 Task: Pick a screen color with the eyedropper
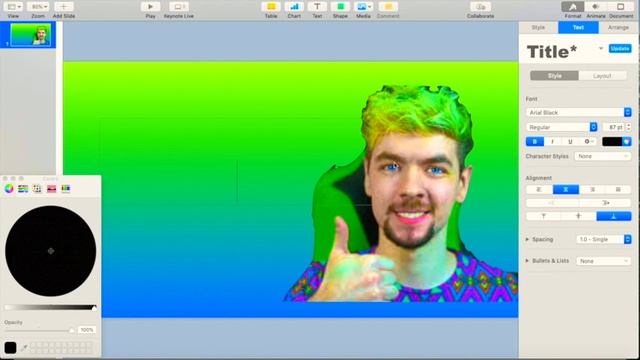pyautogui.click(x=24, y=348)
